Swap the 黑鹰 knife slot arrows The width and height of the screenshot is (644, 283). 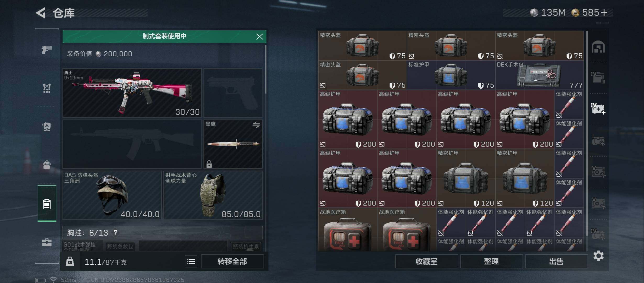tap(256, 125)
